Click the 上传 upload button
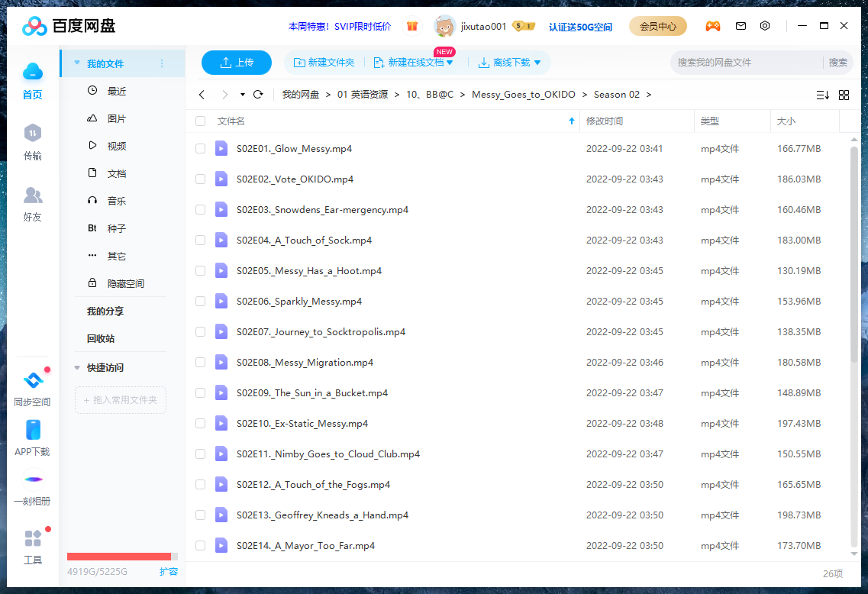The height and width of the screenshot is (594, 868). (x=237, y=63)
